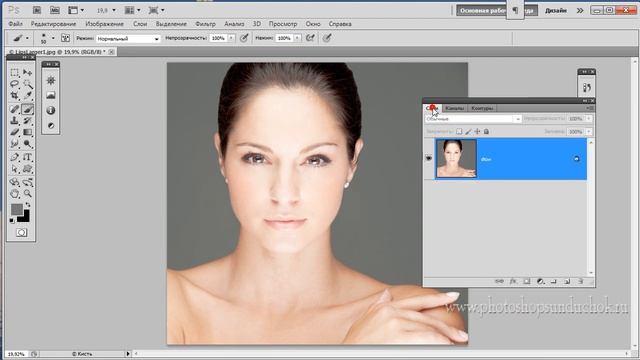Screen dimensions: 640x360
Task: Select the Eraser tool
Action: pyautogui.click(x=15, y=132)
